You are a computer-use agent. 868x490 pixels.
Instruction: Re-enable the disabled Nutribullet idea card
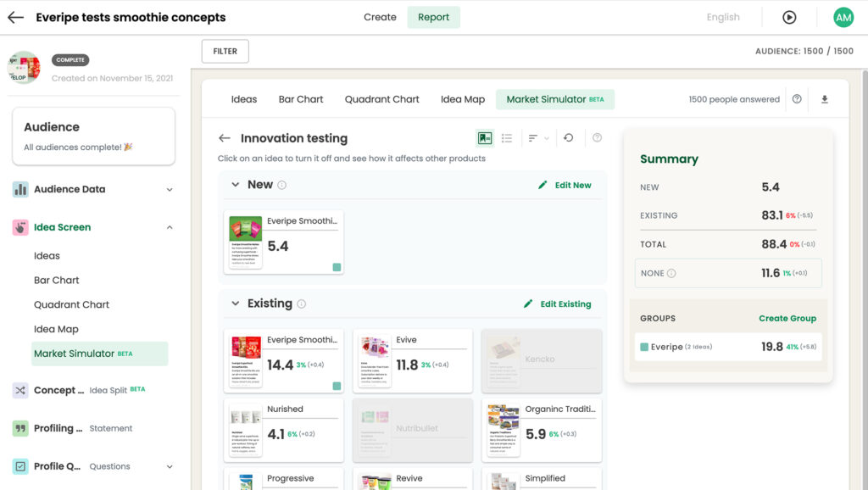pos(413,430)
